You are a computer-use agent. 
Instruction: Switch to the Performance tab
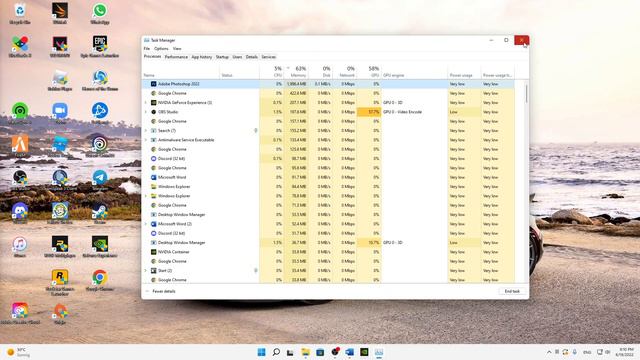[x=176, y=57]
